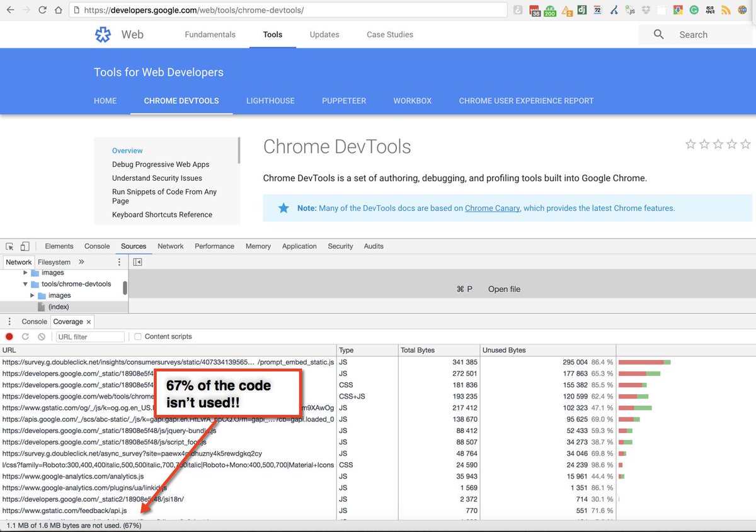Go to the HOME section tab
Image resolution: width=756 pixels, height=532 pixels.
click(105, 101)
